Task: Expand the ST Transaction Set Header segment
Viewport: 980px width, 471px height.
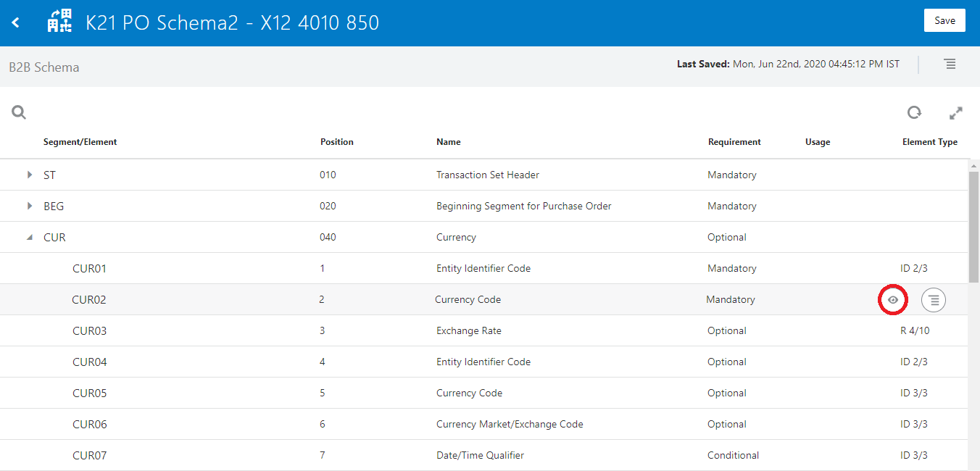Action: pos(29,174)
